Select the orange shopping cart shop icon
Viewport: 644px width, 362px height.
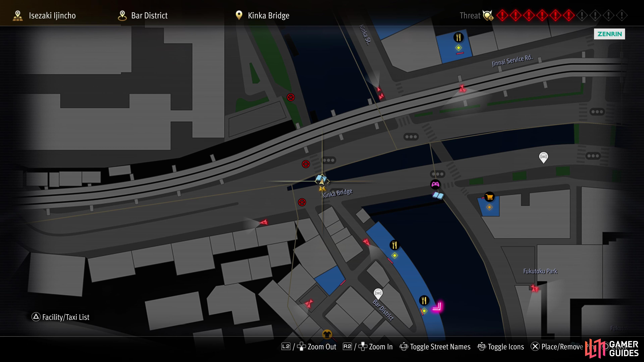point(489,197)
